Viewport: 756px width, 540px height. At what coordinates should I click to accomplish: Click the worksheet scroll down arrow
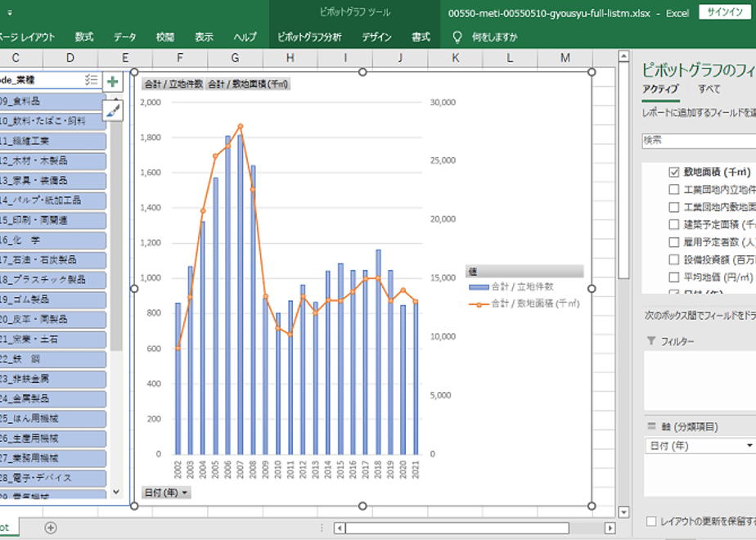click(x=623, y=512)
